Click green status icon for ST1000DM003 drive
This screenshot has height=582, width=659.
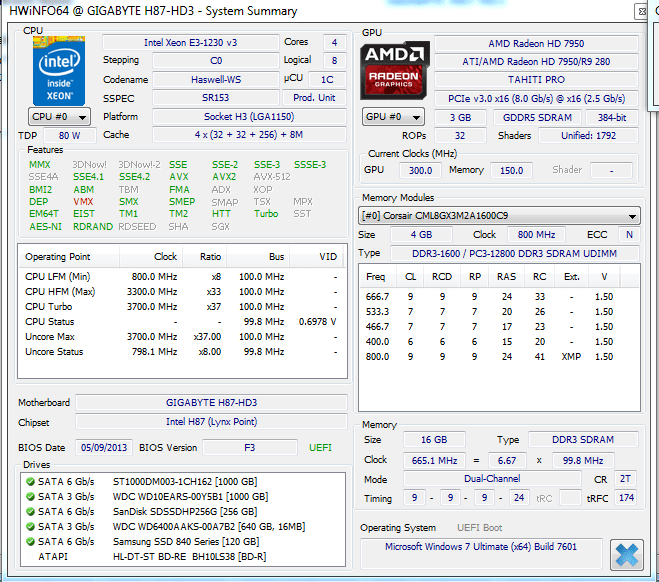(30, 482)
